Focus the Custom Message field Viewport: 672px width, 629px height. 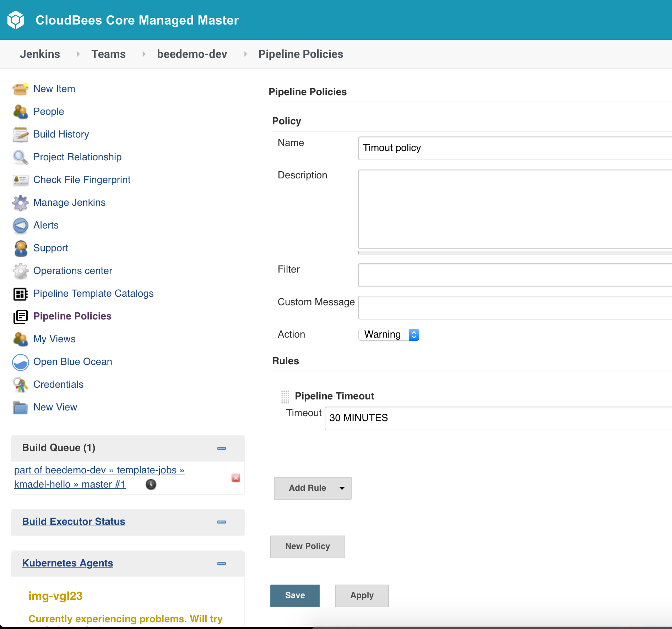[x=515, y=308]
